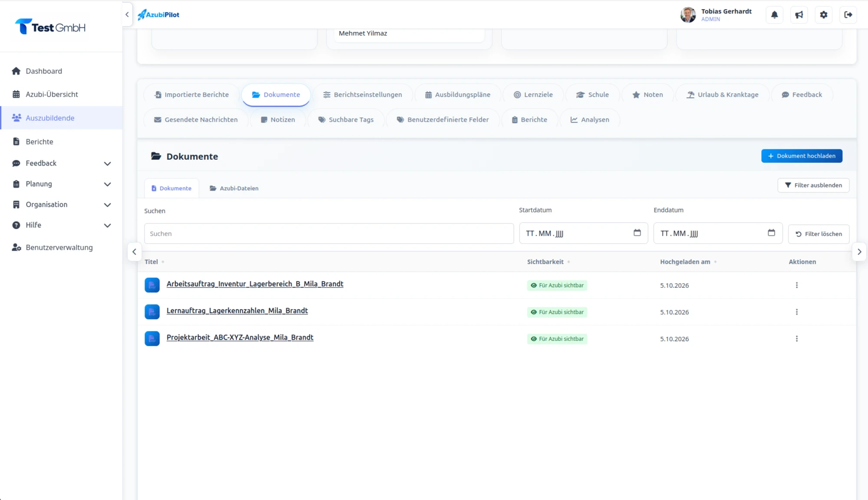Sort table by Hochgeladen am column

coord(688,262)
